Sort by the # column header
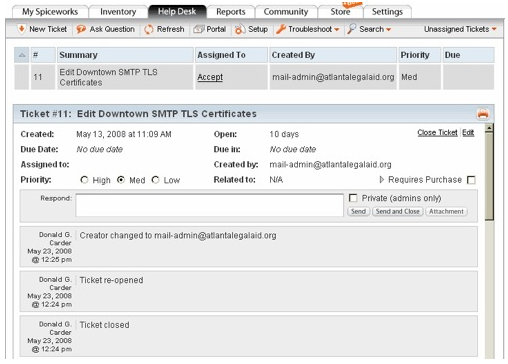The height and width of the screenshot is (364, 508). (43, 55)
